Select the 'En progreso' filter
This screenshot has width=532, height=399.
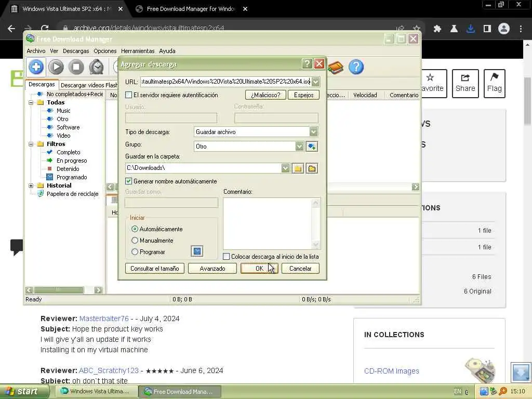(x=72, y=161)
